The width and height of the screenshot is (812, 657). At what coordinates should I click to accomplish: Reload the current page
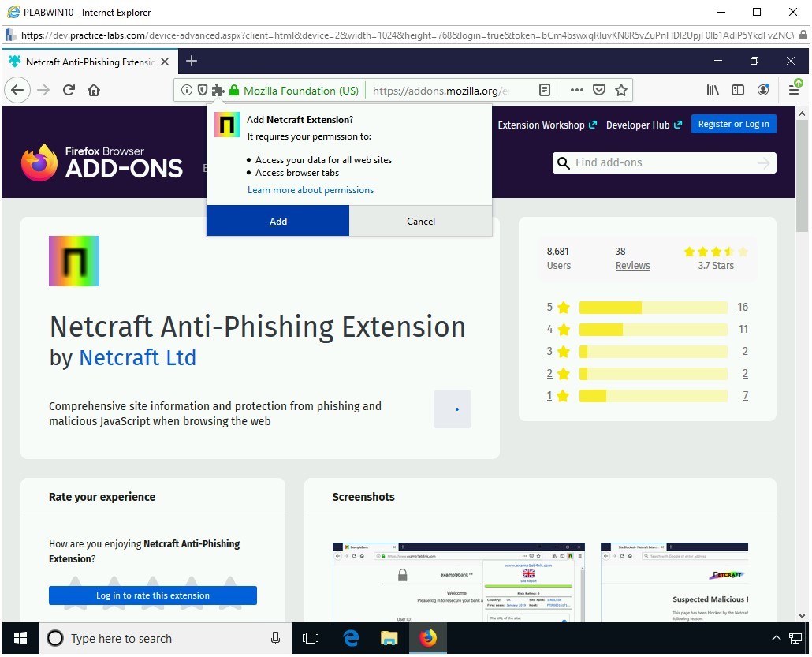(x=69, y=90)
